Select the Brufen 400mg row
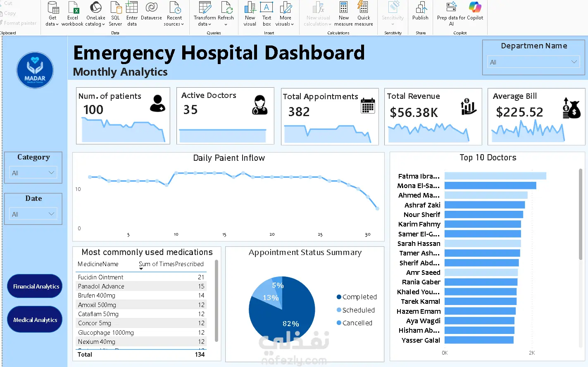Viewport: 588px width, 367px height. tap(141, 296)
